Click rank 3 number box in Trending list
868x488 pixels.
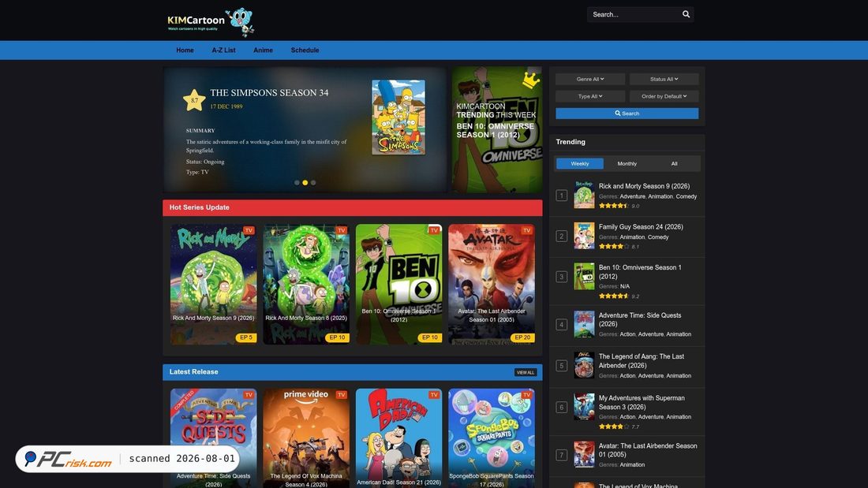[561, 277]
